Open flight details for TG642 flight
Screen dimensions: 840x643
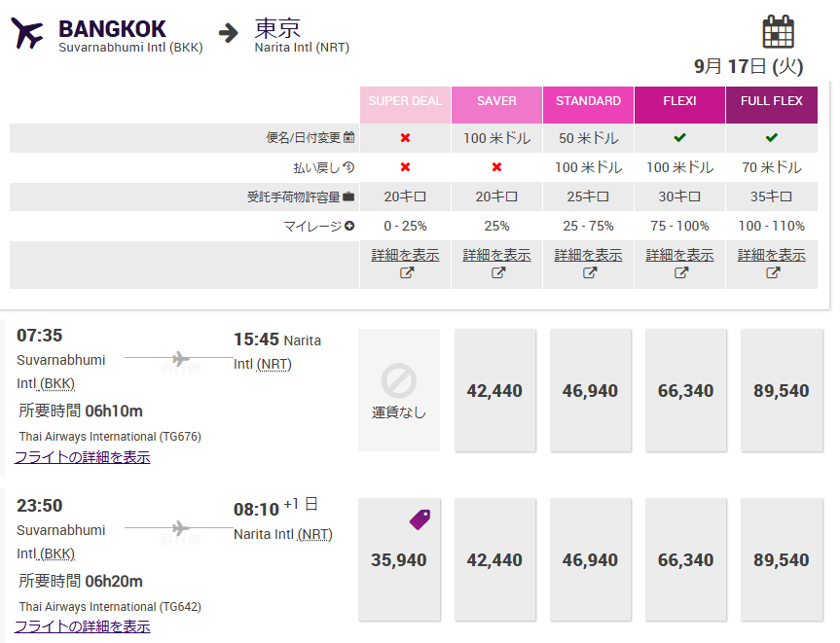tap(83, 626)
